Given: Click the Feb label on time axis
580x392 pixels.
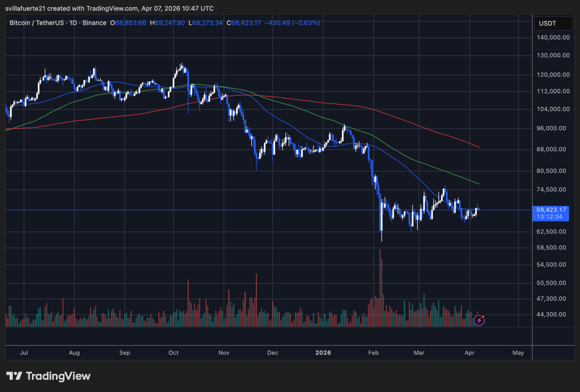Looking at the screenshot, I should [x=373, y=353].
